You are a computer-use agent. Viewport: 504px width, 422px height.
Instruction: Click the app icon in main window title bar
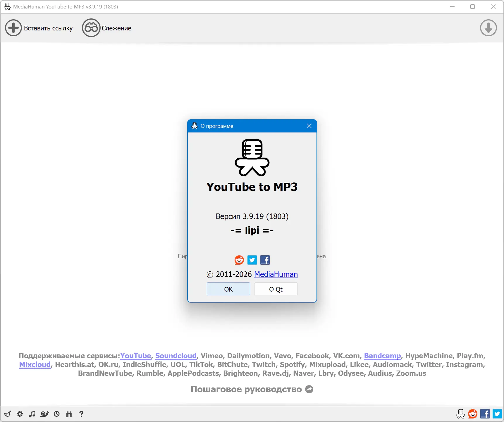point(7,7)
